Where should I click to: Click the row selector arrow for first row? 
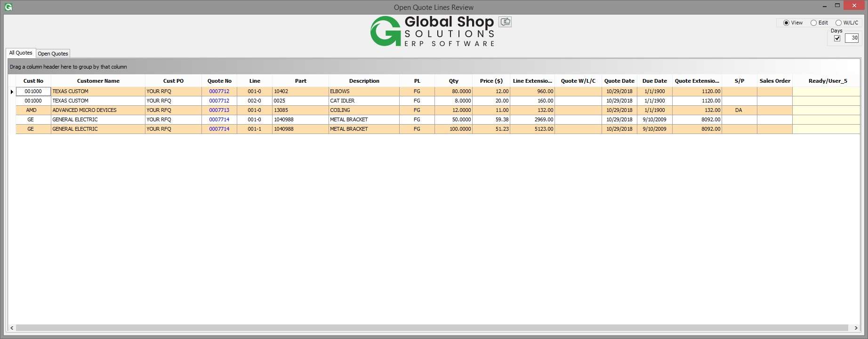coord(12,92)
